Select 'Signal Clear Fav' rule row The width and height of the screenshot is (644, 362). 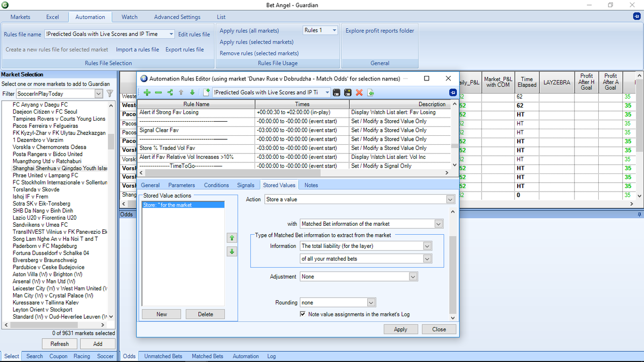click(294, 130)
